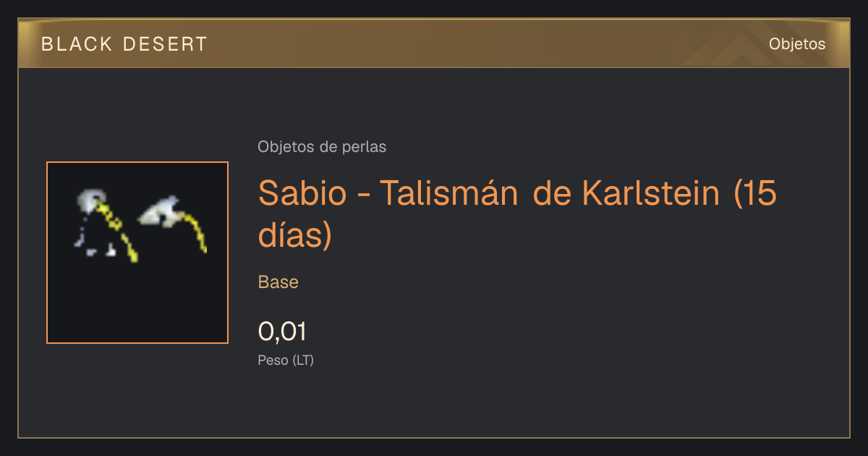
Task: Click the Peso (LT) label
Action: 286,360
